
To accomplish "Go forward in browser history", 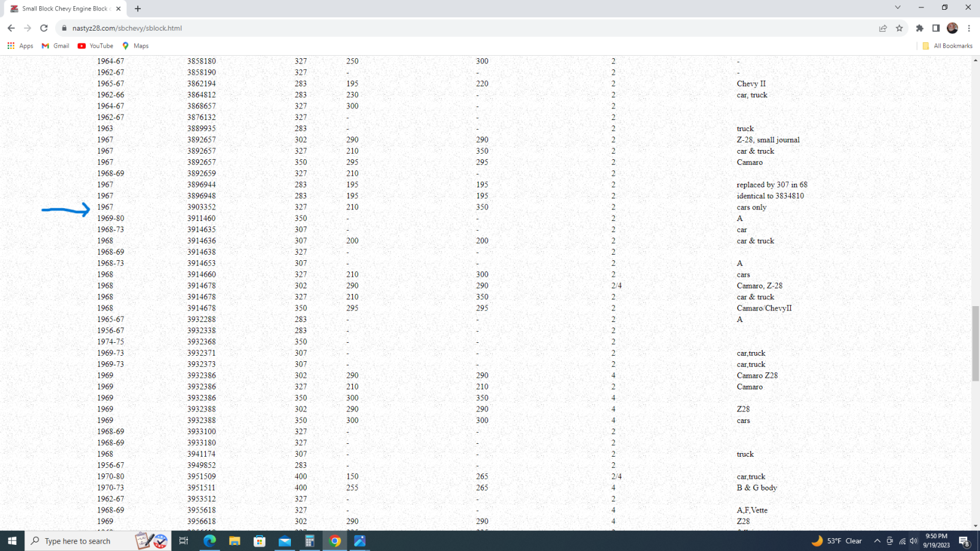I will tap(28, 28).
